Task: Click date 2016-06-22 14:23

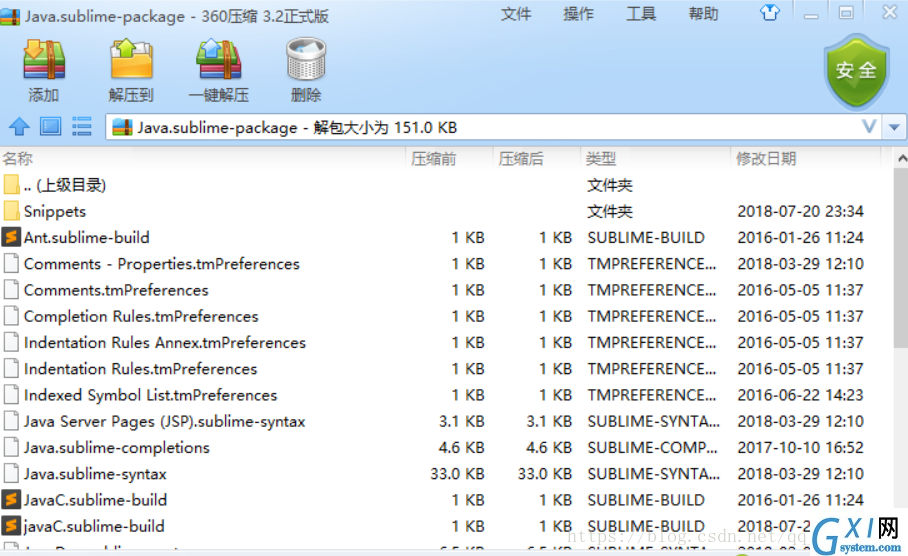Action: (x=800, y=395)
